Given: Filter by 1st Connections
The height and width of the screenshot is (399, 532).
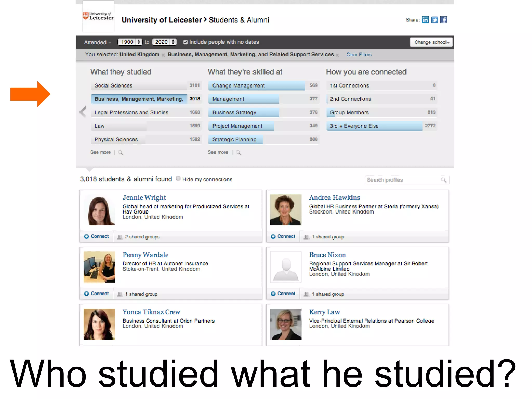Looking at the screenshot, I should [382, 85].
